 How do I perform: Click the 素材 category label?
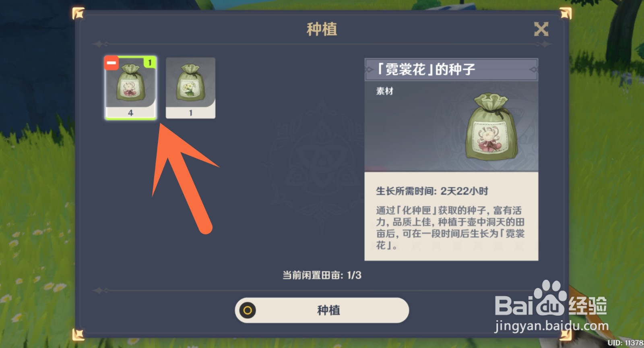tap(384, 91)
